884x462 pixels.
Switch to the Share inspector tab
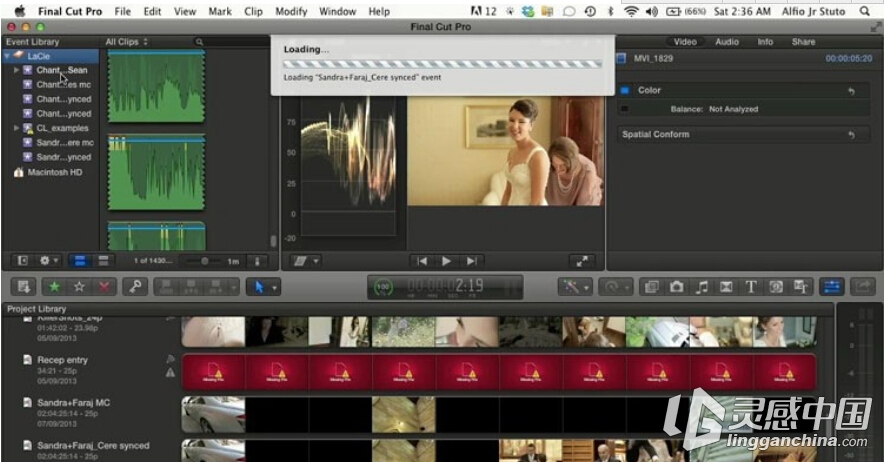[x=803, y=42]
